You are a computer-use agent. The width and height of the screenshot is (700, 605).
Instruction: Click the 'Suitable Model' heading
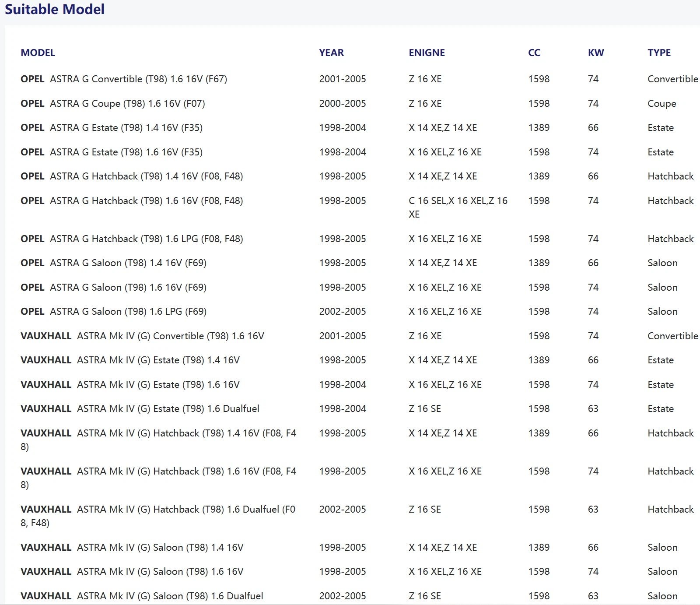click(55, 9)
